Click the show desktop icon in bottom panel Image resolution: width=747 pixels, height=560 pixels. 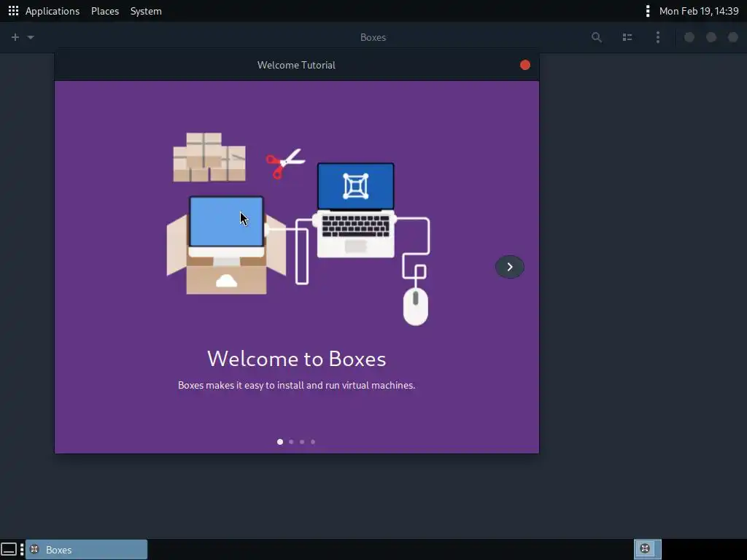[9, 550]
